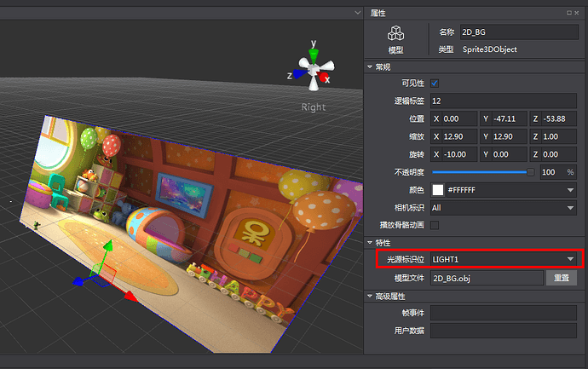Click the 不透明度 opacity slider handle
This screenshot has height=369, width=588.
[530, 172]
